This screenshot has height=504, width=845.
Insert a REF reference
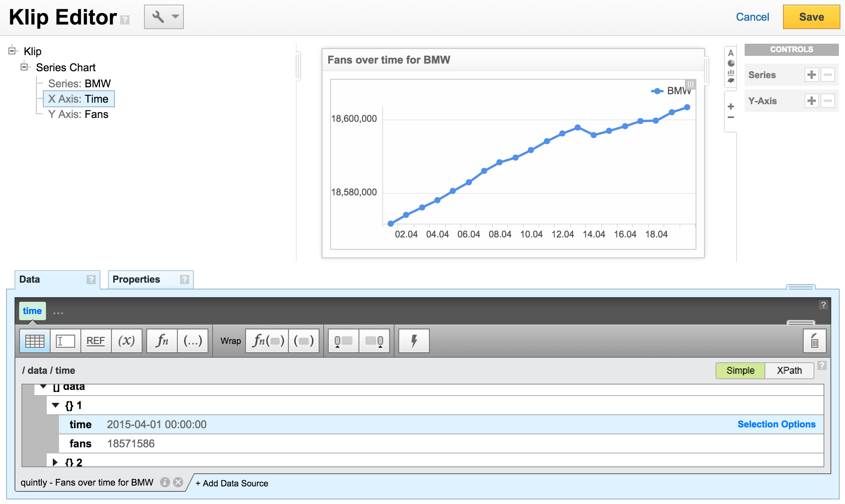click(x=96, y=341)
